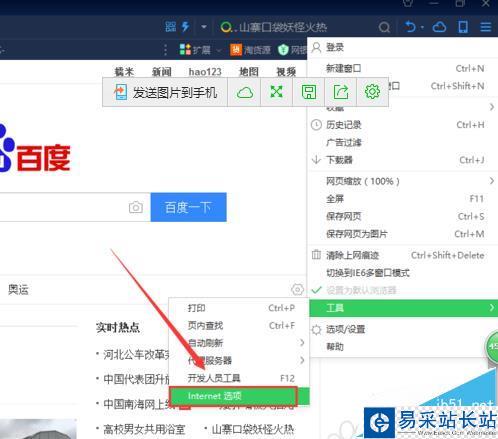Click the three-dot bookmarks bar handle

point(165,50)
